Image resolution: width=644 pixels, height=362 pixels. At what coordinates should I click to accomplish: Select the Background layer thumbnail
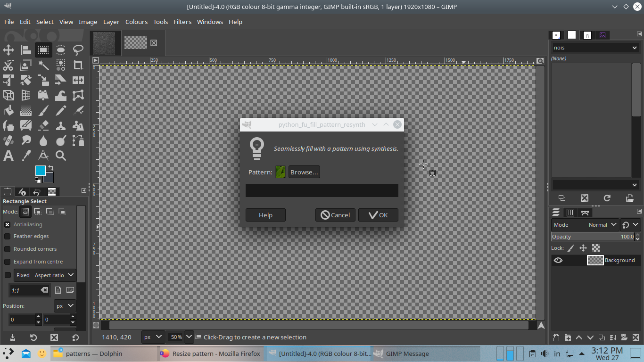tap(595, 260)
